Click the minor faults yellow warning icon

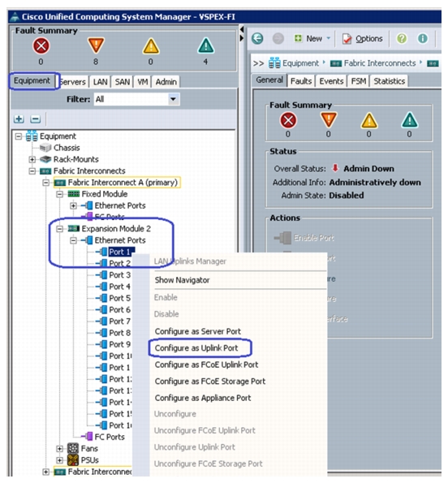[151, 46]
